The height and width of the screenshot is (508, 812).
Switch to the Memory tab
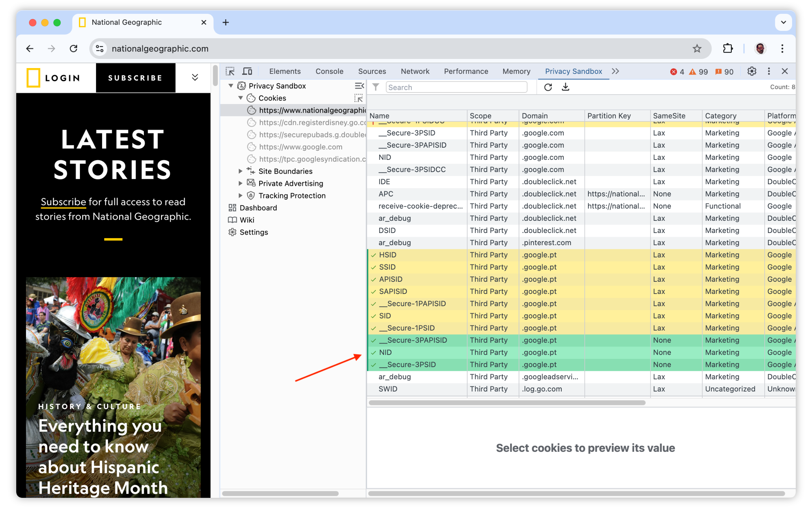[x=516, y=71]
